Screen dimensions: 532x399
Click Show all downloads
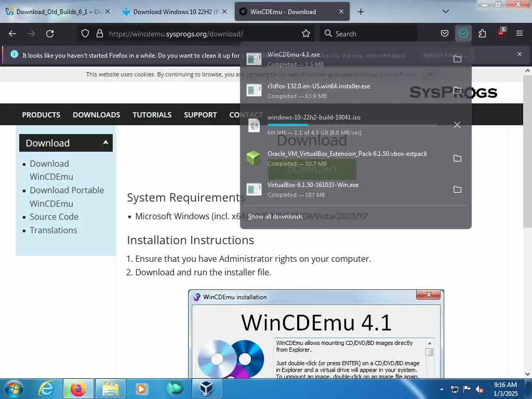(275, 217)
